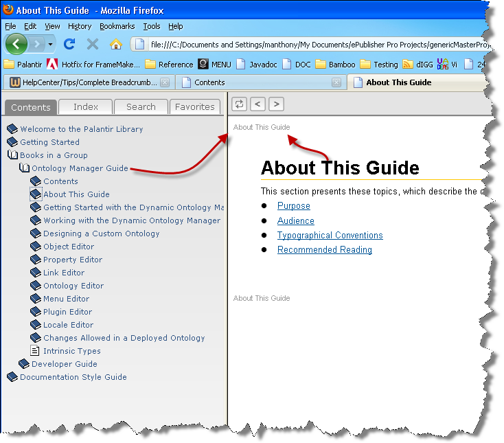Open the MENU bookmark in bookmarks toolbar

pos(214,65)
